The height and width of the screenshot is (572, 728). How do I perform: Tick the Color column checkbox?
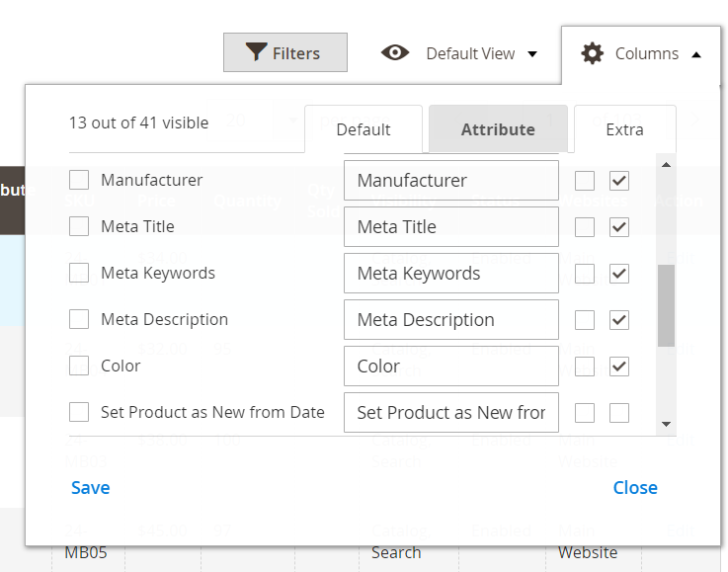[x=79, y=366]
